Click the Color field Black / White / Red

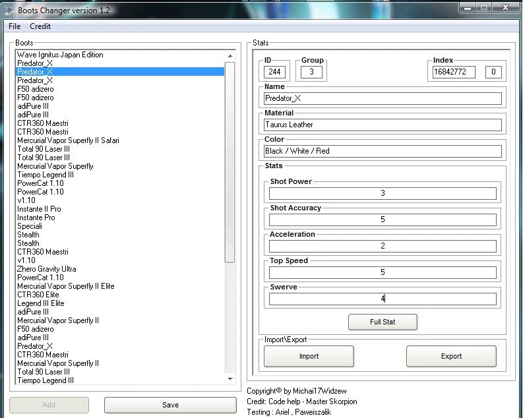(x=383, y=151)
